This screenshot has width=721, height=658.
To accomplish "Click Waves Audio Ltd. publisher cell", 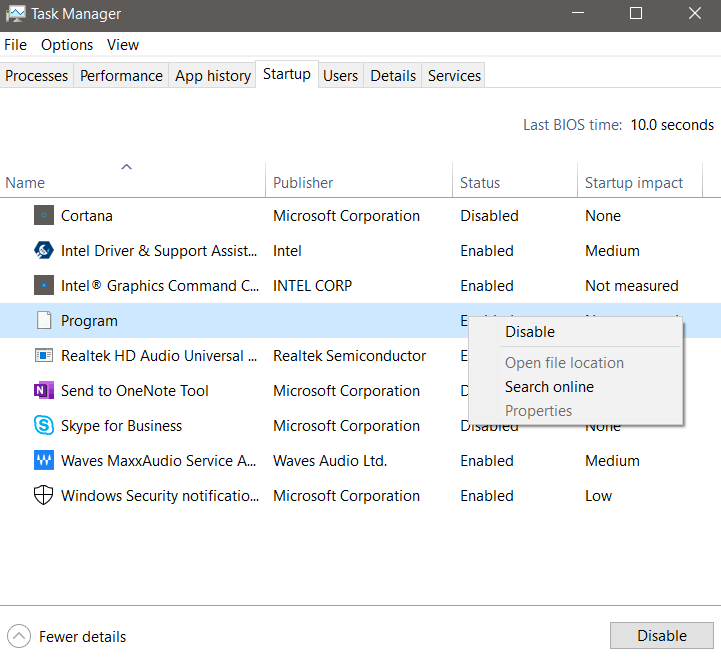I will [330, 460].
